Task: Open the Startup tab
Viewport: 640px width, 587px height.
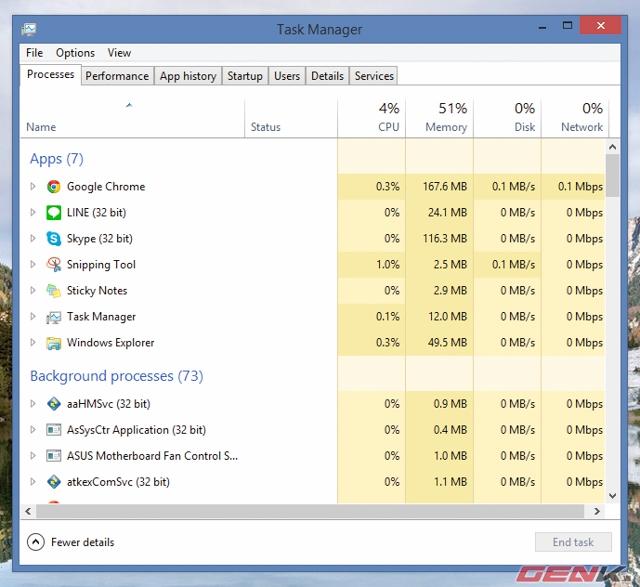Action: 245,76
